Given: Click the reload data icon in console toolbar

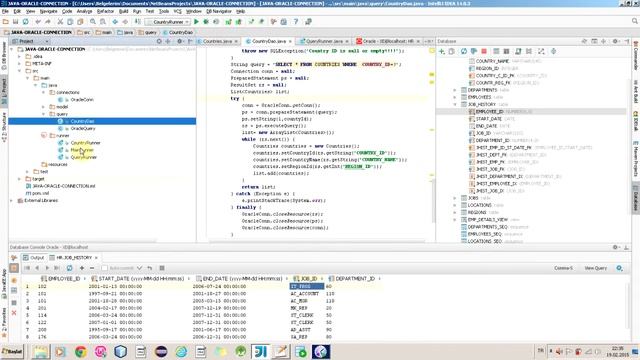Looking at the screenshot, I should tap(69, 268).
